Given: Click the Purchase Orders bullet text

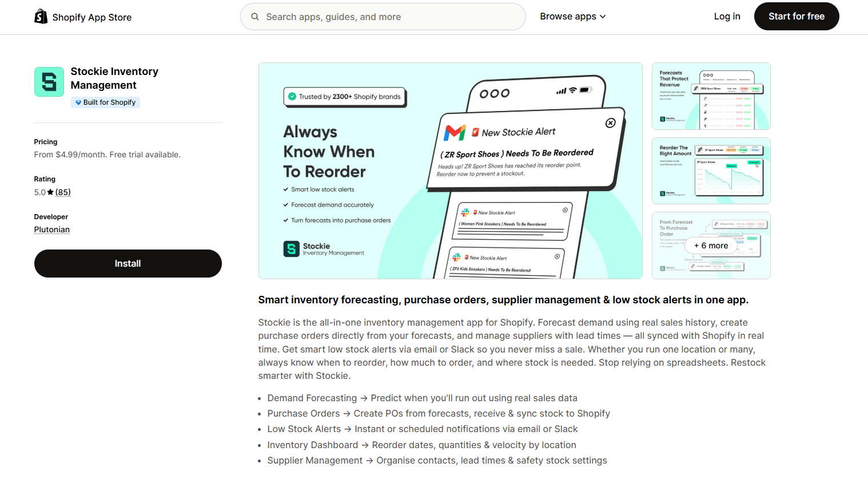Looking at the screenshot, I should tap(439, 413).
